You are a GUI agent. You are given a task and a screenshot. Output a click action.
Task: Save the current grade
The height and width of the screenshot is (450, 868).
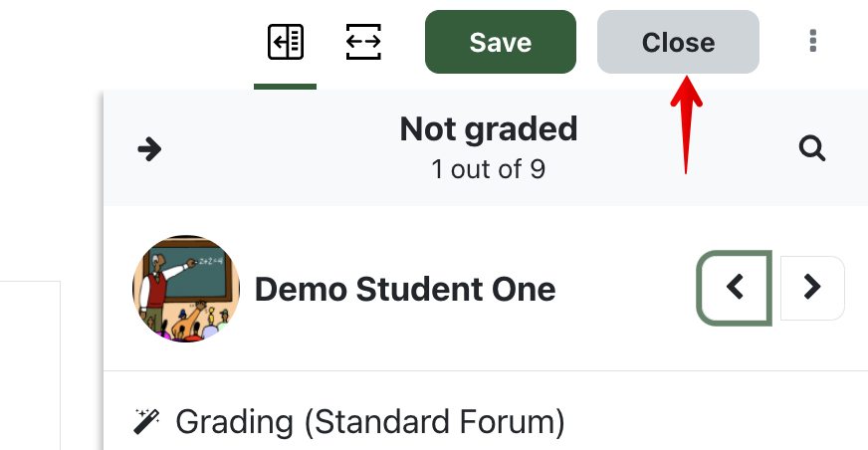click(500, 42)
